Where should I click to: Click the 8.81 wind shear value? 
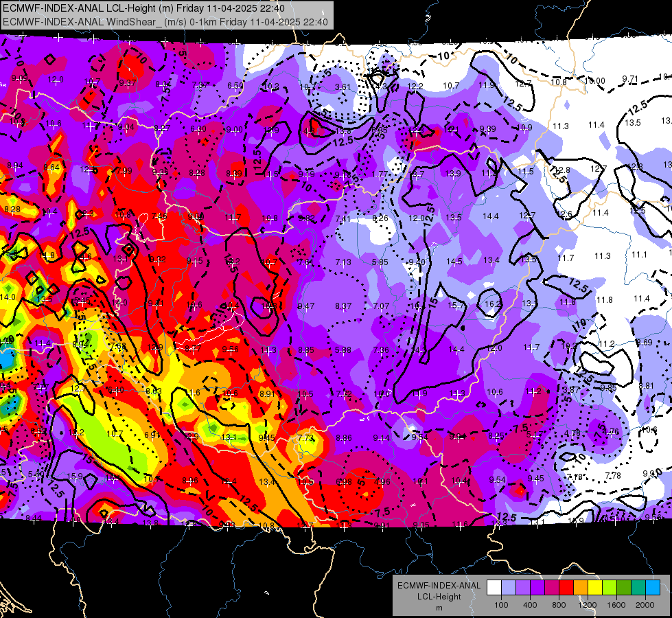point(646,385)
